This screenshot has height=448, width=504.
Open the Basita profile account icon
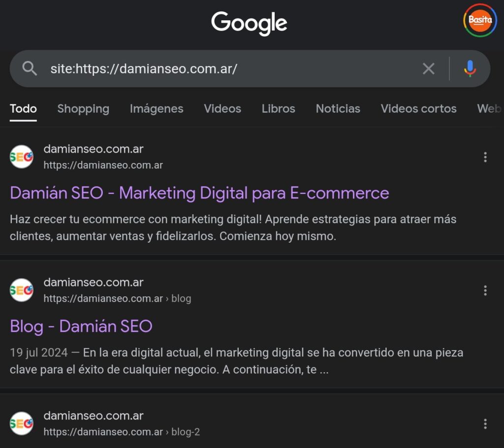pos(479,21)
